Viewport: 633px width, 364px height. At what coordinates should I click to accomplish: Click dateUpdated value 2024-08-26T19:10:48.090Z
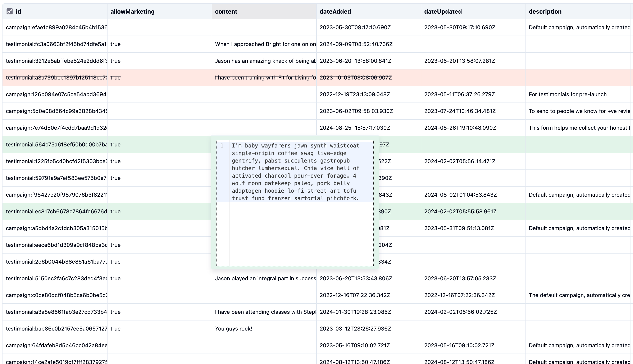pos(460,128)
